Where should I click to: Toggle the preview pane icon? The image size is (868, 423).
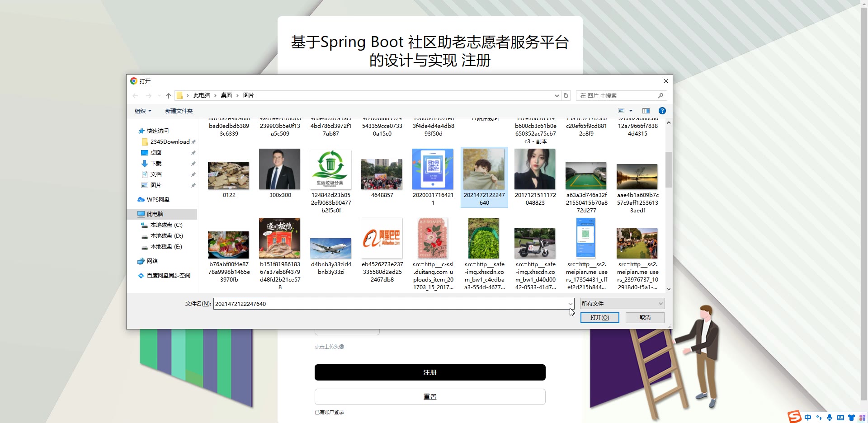646,111
